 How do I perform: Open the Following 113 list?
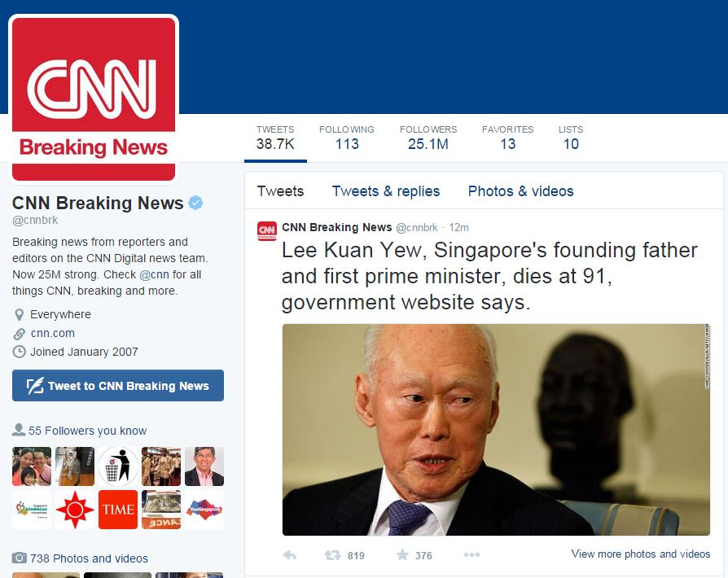pos(347,138)
